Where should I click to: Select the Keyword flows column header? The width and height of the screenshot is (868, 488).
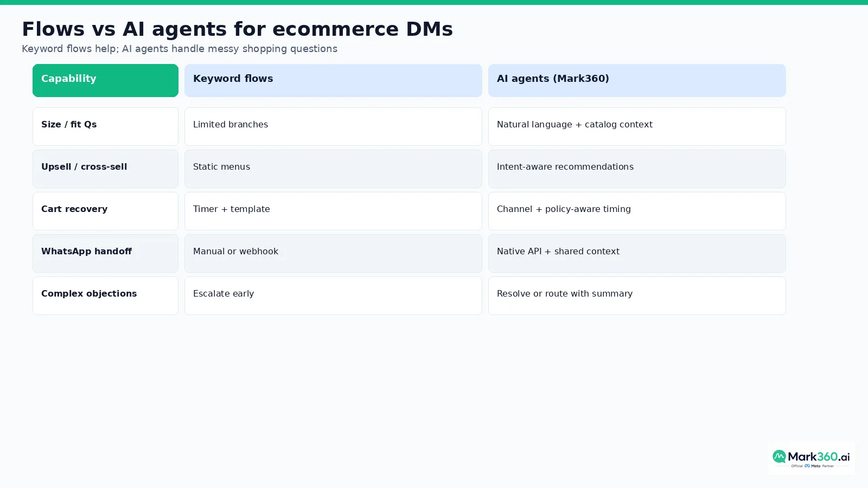[x=333, y=80]
